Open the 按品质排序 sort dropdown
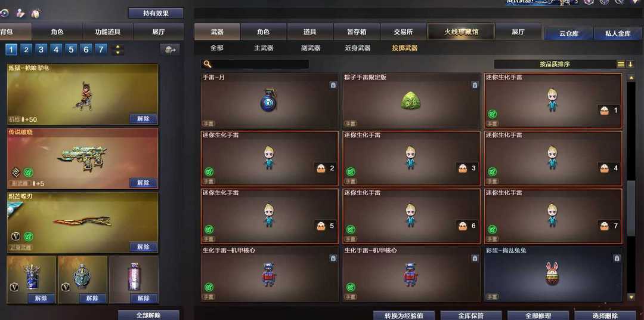The height and width of the screenshot is (320, 644). pyautogui.click(x=555, y=64)
